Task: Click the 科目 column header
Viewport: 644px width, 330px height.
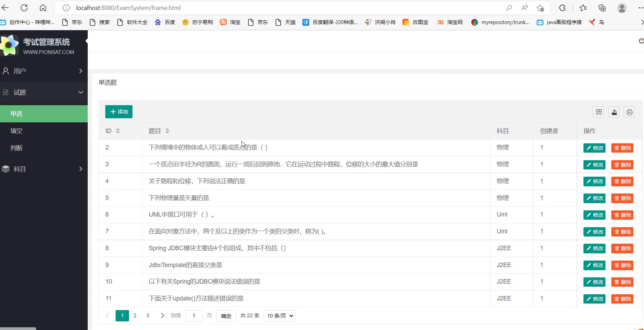Action: coord(503,131)
